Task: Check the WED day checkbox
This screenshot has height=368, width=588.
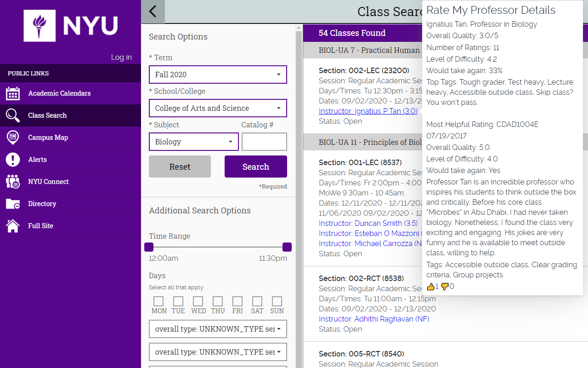Action: point(198,301)
